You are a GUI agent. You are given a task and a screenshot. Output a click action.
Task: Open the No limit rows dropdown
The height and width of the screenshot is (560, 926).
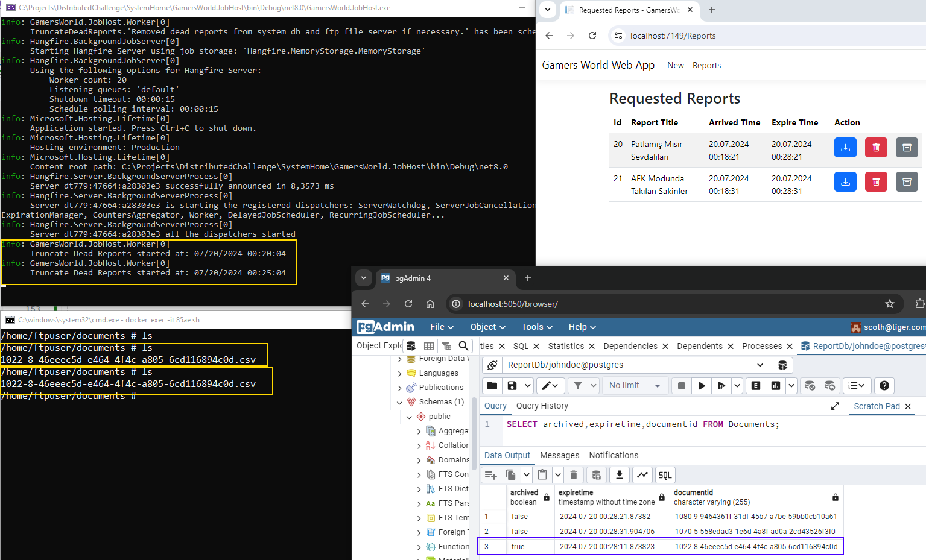(635, 385)
